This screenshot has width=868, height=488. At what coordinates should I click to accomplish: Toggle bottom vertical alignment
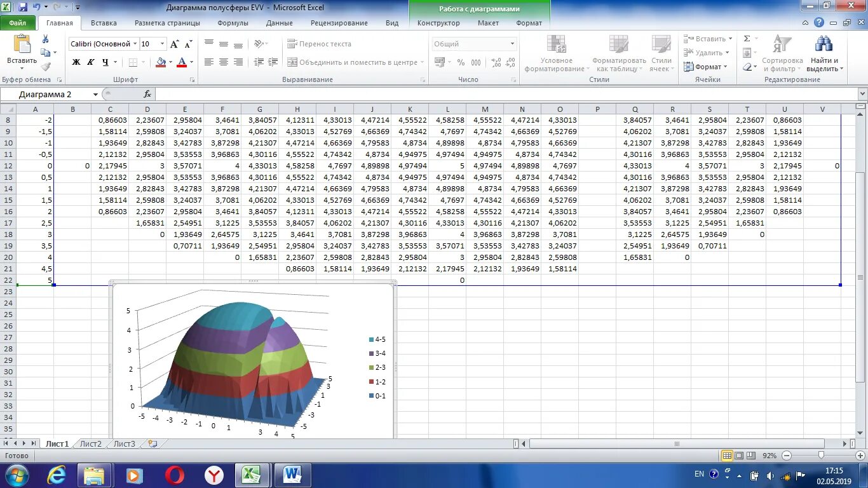click(238, 44)
